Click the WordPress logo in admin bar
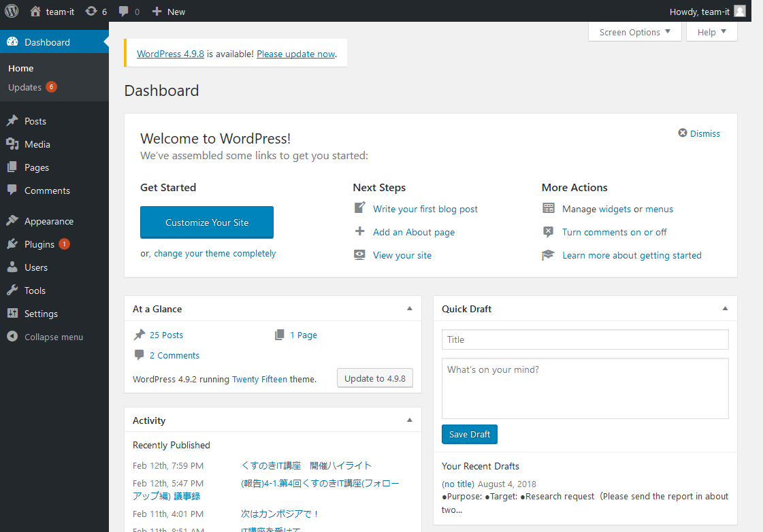This screenshot has width=763, height=532. tap(12, 11)
